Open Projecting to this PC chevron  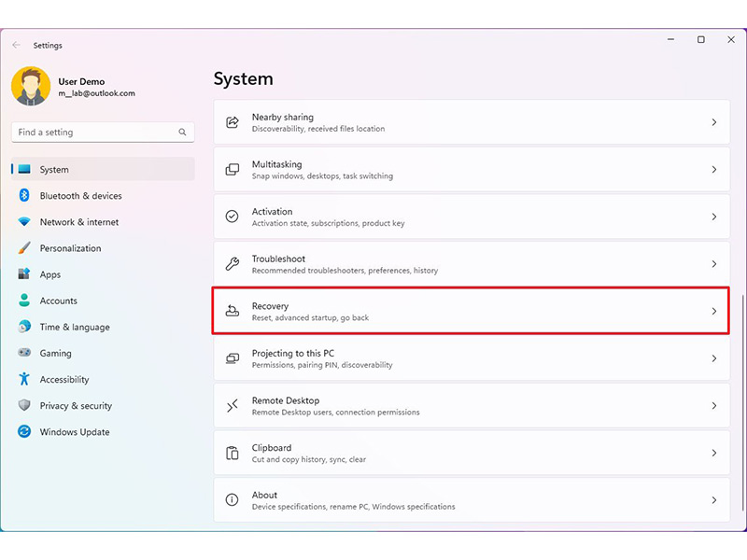pyautogui.click(x=714, y=358)
